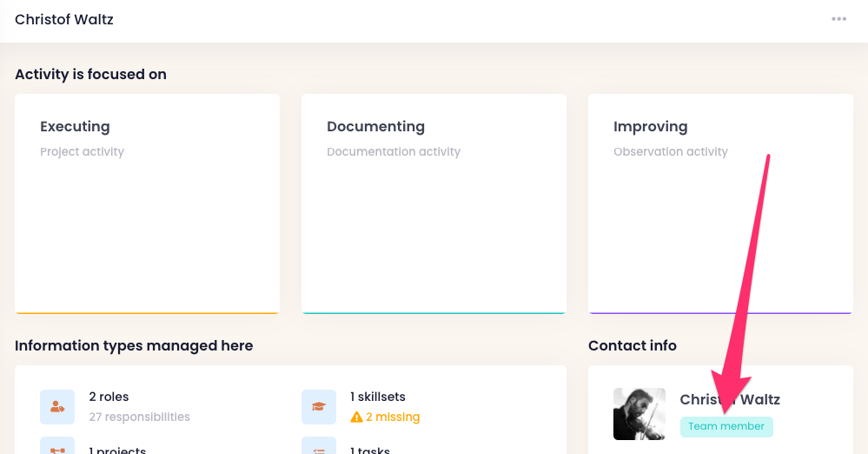Screen dimensions: 868x454
Task: Click the roles icon
Action: coord(57,406)
